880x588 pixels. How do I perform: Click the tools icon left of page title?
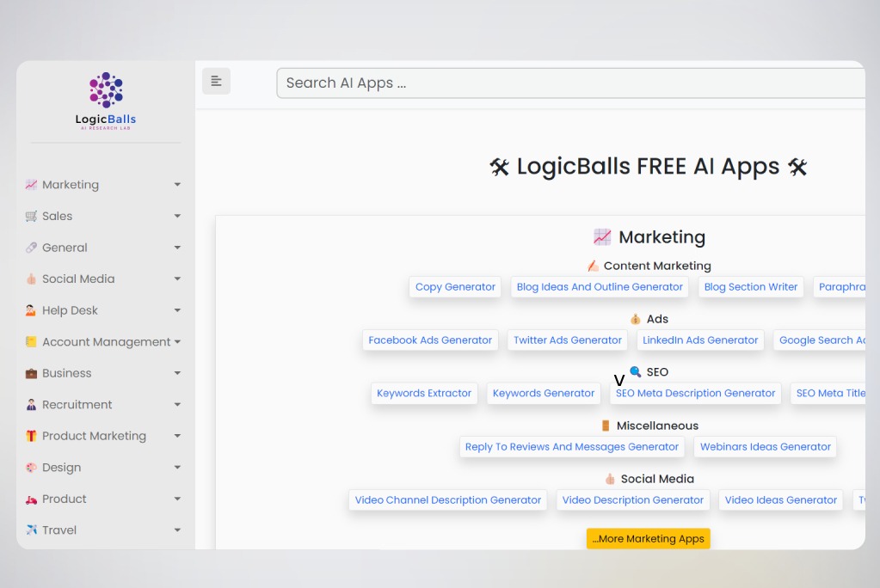pyautogui.click(x=500, y=167)
